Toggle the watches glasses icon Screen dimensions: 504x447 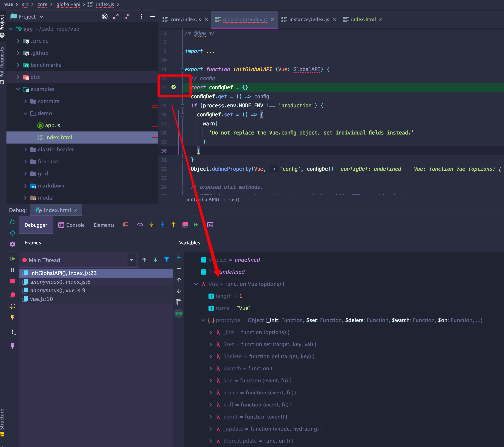(179, 314)
